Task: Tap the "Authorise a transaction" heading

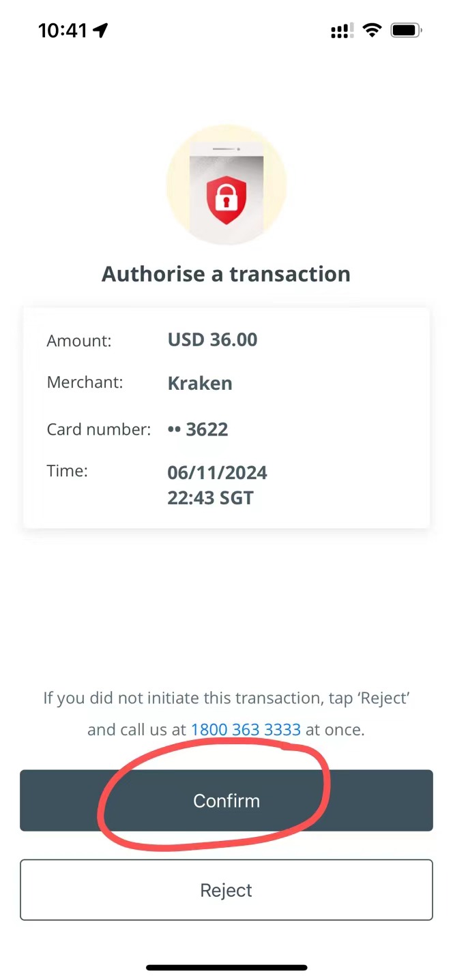Action: [x=226, y=274]
